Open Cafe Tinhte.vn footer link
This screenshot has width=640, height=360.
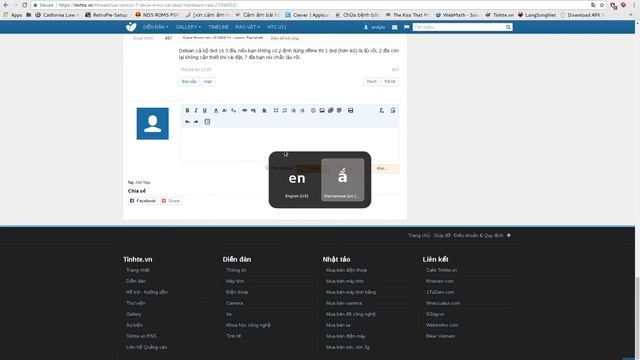[441, 270]
